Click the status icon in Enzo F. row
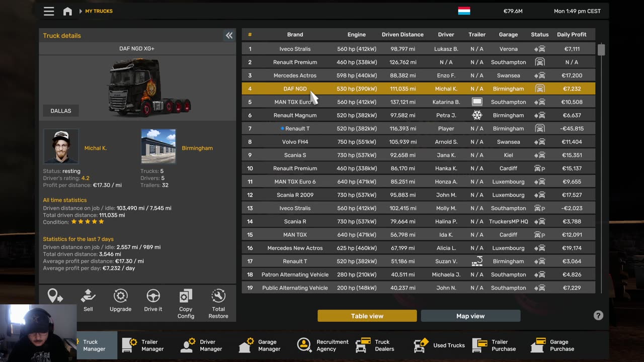The image size is (644, 362). pos(539,75)
